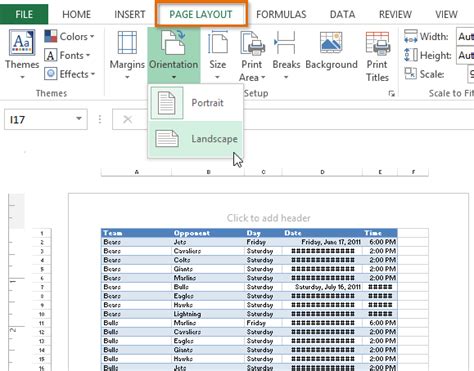Screen dimensions: 474x371
Task: Choose the Portrait page icon
Action: [167, 103]
